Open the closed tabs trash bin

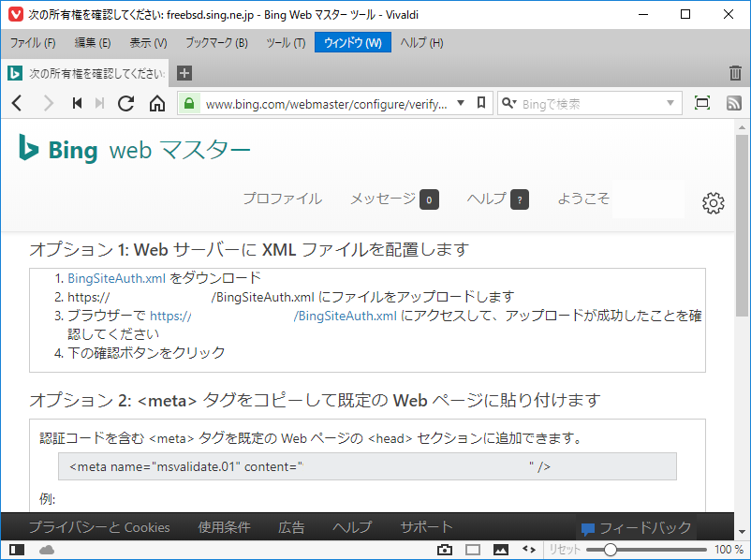[735, 73]
